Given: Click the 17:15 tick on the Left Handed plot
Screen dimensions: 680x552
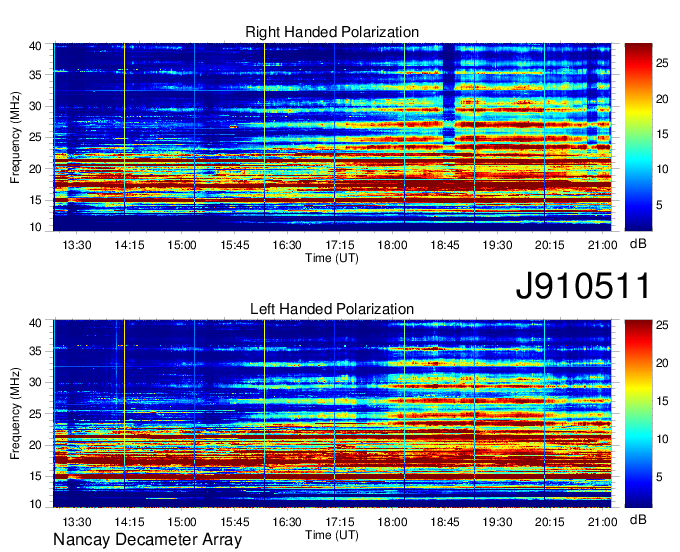Looking at the screenshot, I should point(340,522).
